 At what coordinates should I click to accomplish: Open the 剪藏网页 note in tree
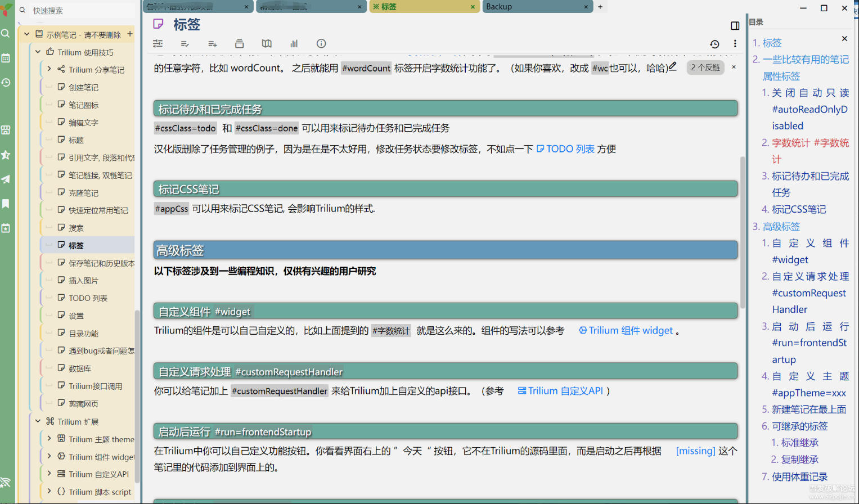(83, 403)
